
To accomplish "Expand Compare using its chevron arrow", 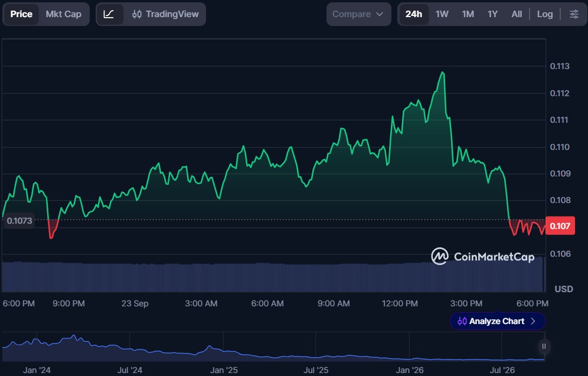I will tap(380, 14).
